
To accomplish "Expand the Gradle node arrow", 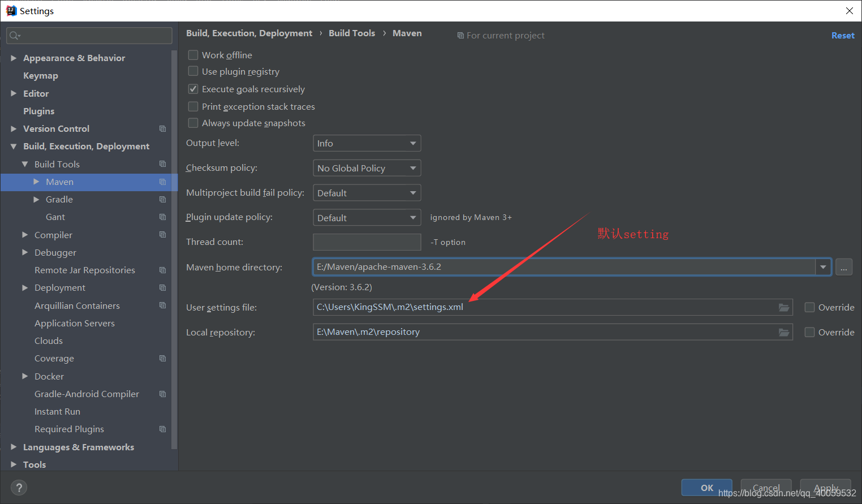I will pyautogui.click(x=36, y=200).
